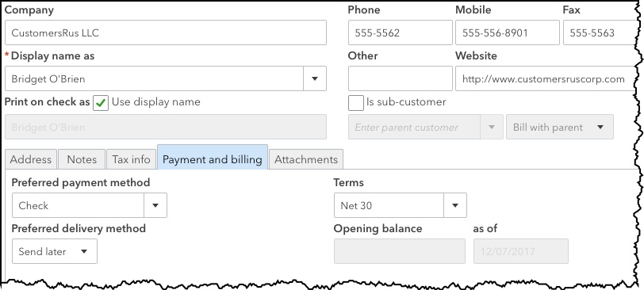
Task: Open the Display name as dropdown arrow
Action: coord(315,78)
